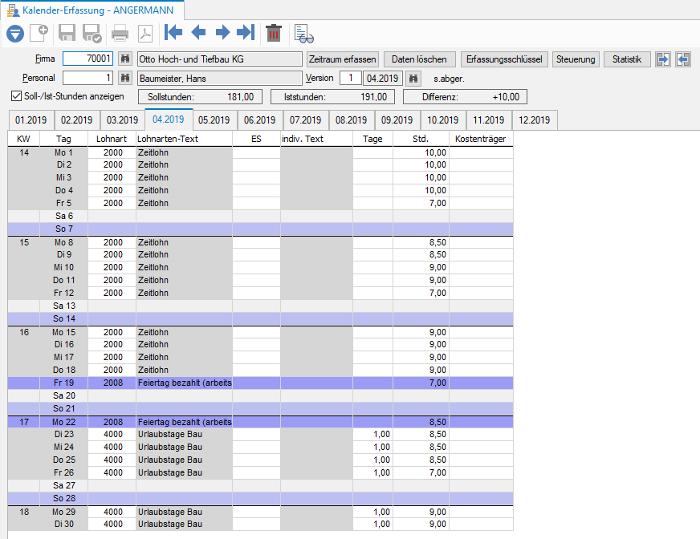Click the import arrow-left icon at far right
The height and width of the screenshot is (539, 700).
683,59
